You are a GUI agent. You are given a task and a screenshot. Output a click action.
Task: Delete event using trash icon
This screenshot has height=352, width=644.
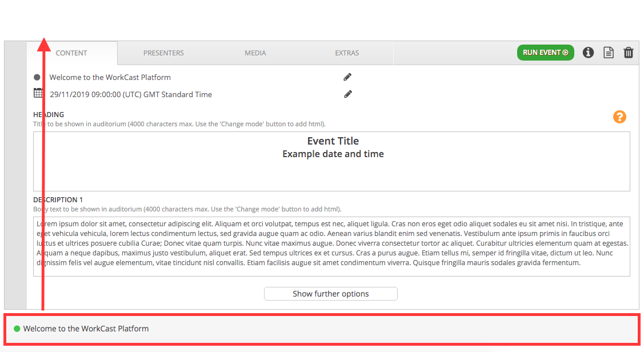pyautogui.click(x=629, y=53)
